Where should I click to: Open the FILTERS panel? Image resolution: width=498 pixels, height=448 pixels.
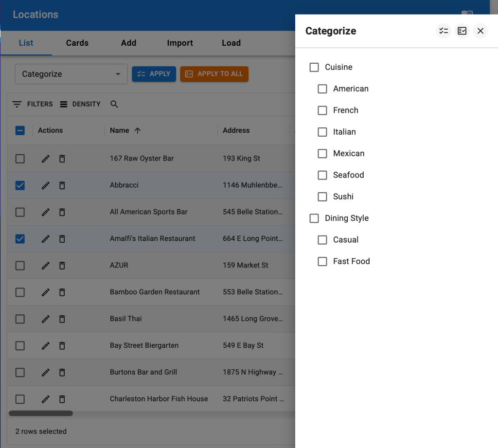click(x=33, y=104)
